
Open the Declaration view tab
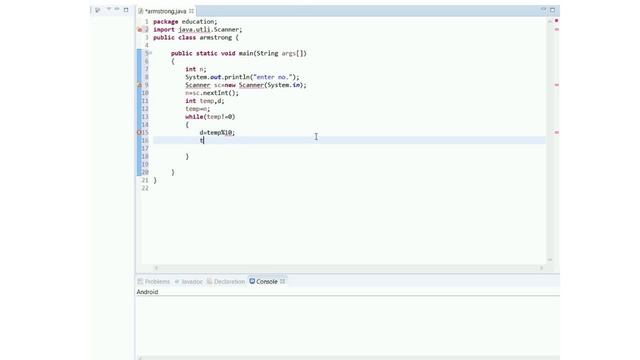pyautogui.click(x=226, y=282)
